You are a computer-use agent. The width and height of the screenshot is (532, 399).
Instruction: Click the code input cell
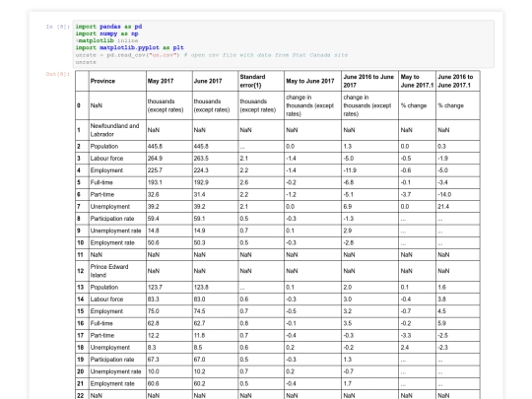tap(284, 44)
